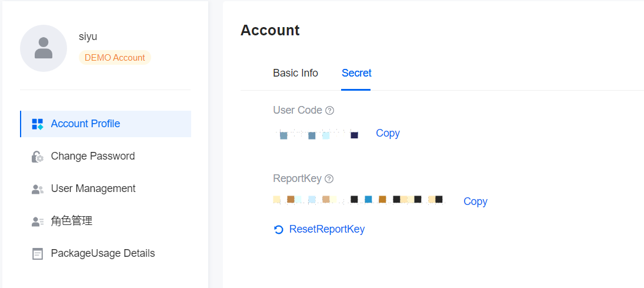
Task: Click the User Management people icon
Action: tap(38, 189)
